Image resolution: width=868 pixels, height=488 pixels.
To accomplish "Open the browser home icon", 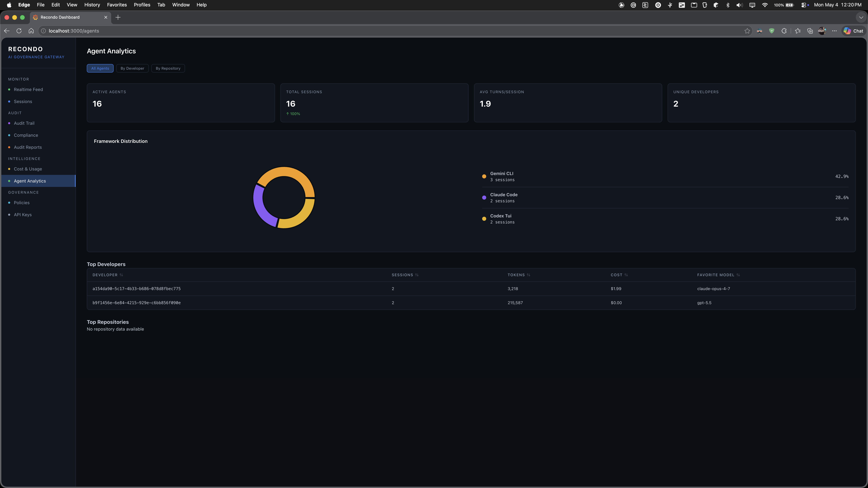I will (31, 31).
